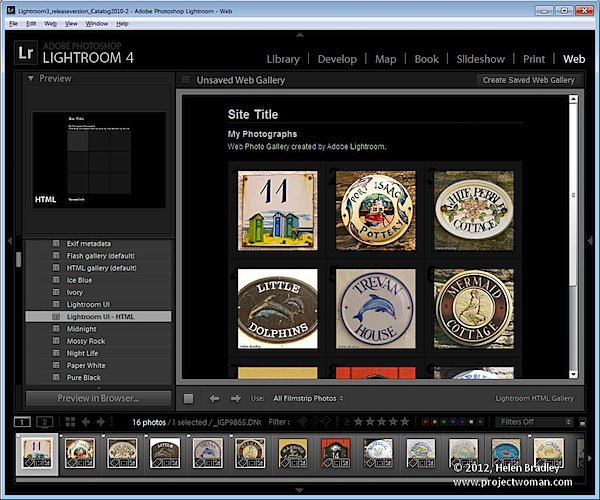600x500 pixels.
Task: Open the rating comparison operator menu
Action: tap(347, 422)
